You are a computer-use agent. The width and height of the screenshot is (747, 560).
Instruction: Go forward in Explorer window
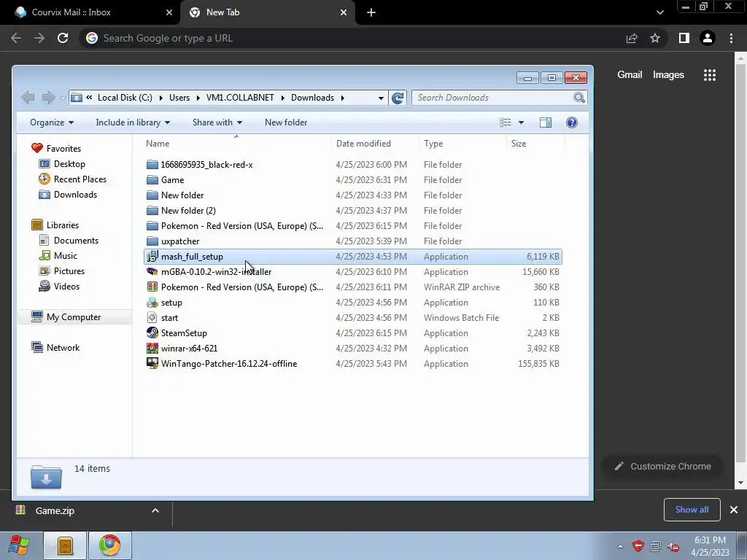coord(48,98)
